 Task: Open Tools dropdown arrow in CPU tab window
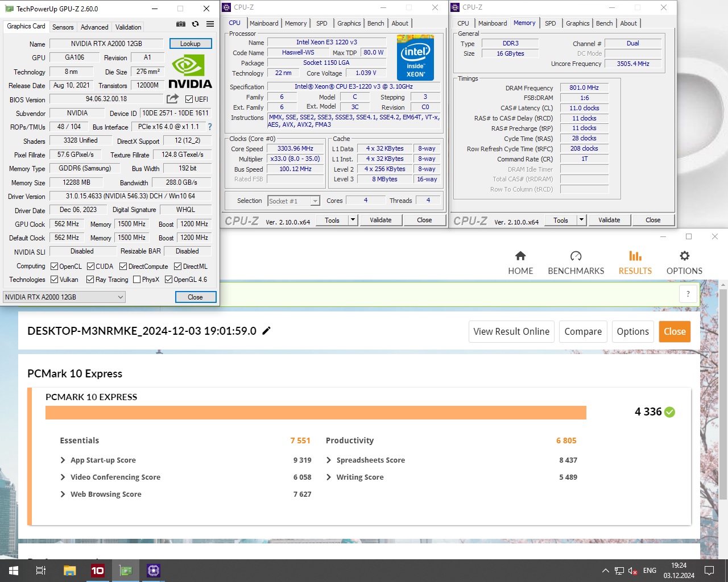pos(353,220)
